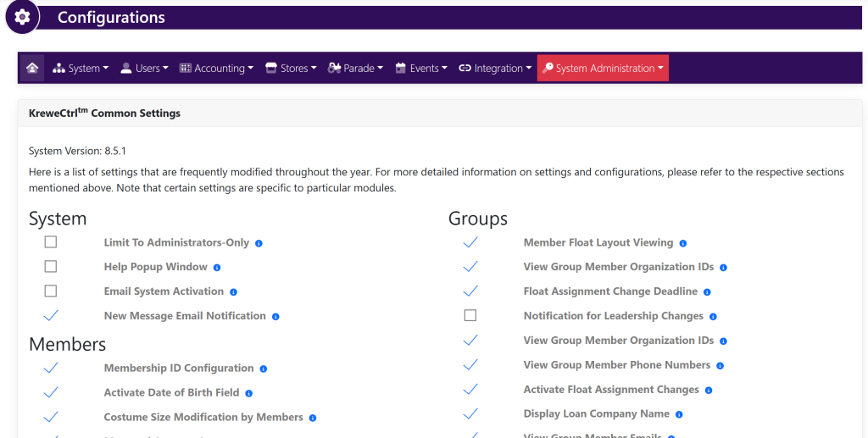868x438 pixels.
Task: Click info icon beside Limit To Administrators-Only
Action: point(259,243)
